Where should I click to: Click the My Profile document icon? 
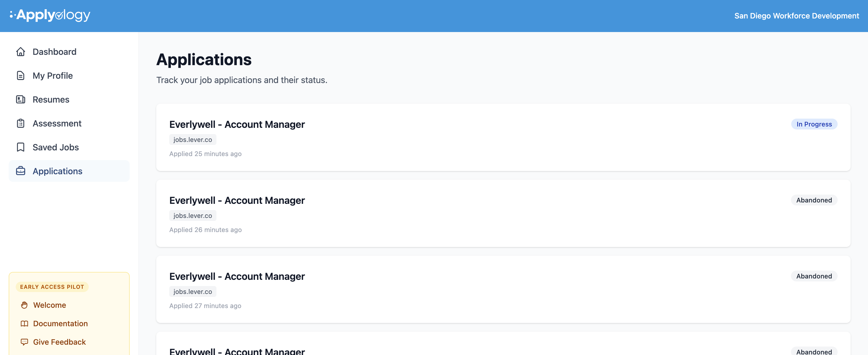(x=21, y=75)
